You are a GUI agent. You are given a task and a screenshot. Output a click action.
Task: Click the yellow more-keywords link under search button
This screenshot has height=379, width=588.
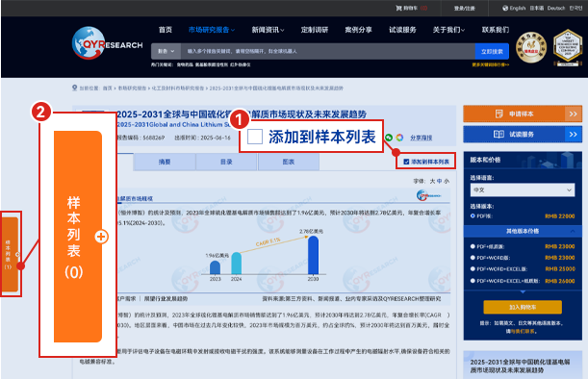(491, 64)
